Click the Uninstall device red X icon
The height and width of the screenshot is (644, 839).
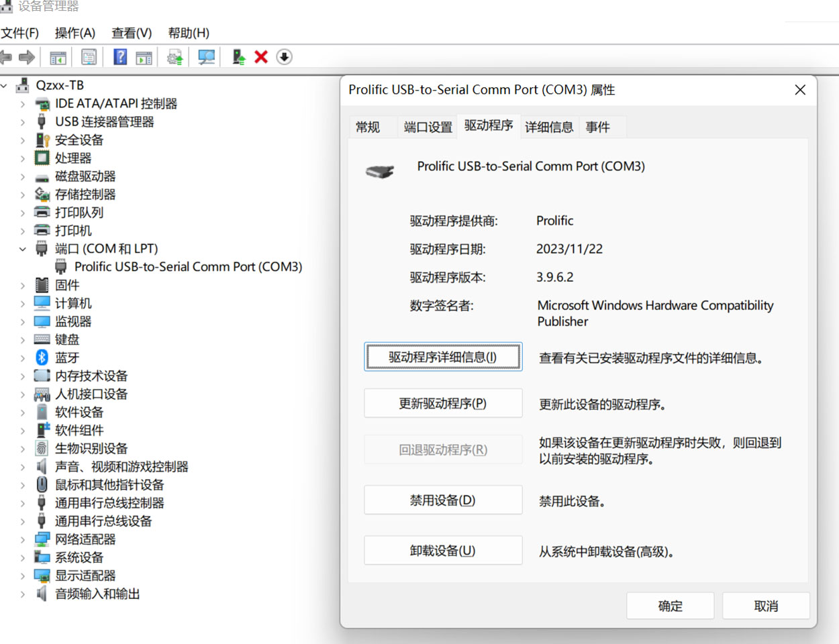tap(260, 57)
